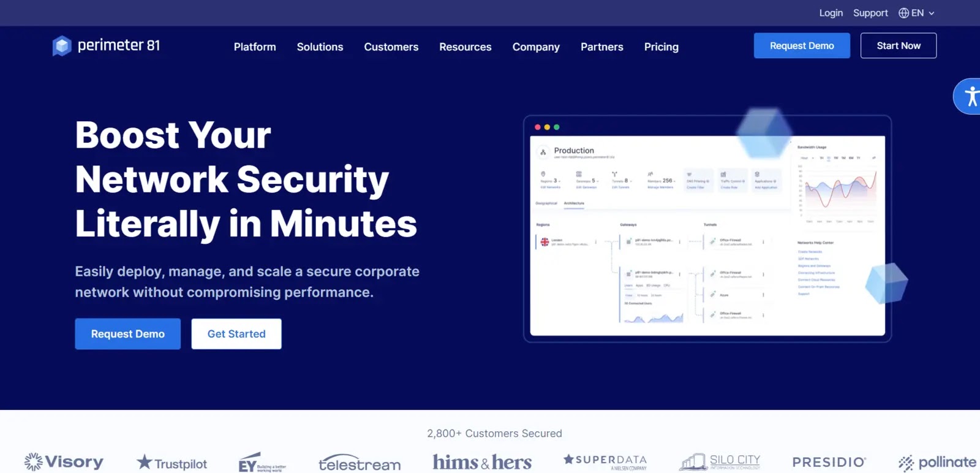Click the Visory customer logo

(64, 462)
